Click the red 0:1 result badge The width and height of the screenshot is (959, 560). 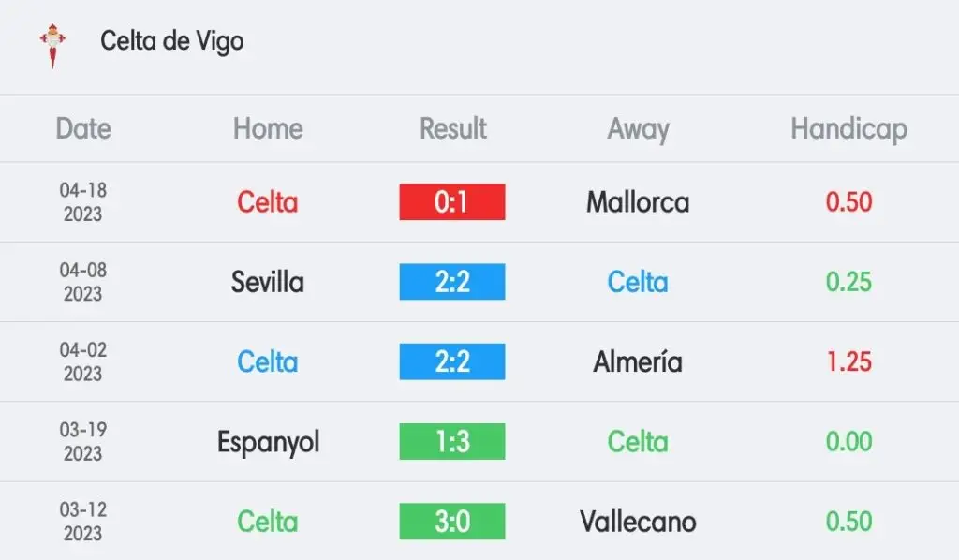click(452, 201)
